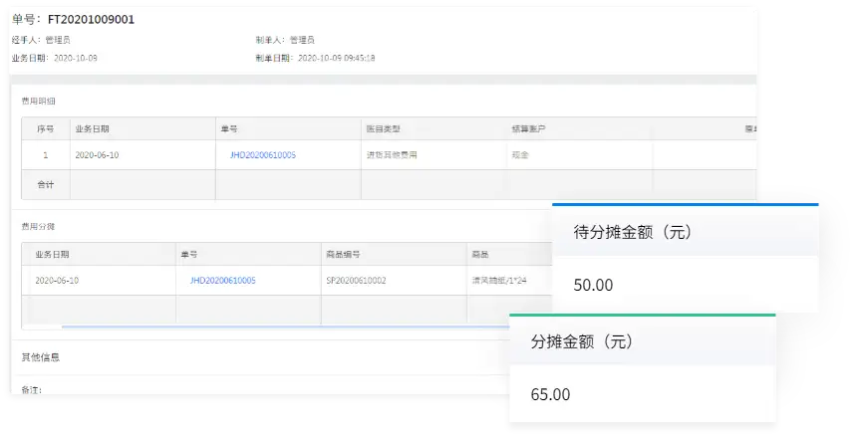The image size is (868, 437).
Task: Click the 其他信息 section heading
Action: pyautogui.click(x=41, y=356)
